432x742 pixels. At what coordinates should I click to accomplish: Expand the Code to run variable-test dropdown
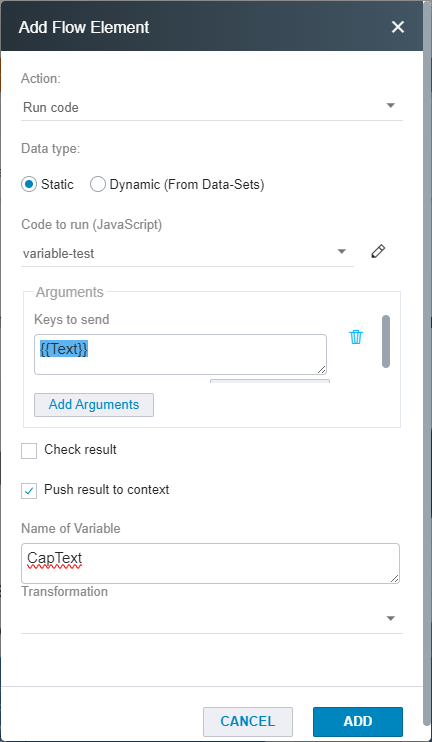187,253
